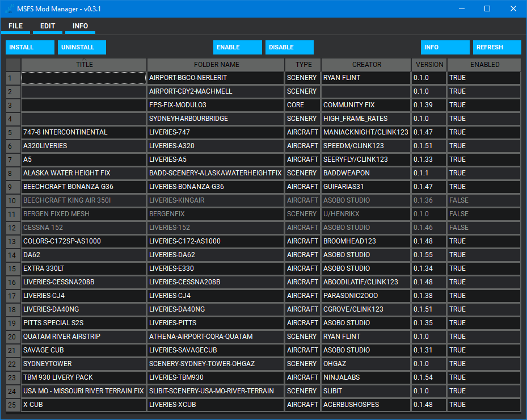Image resolution: width=527 pixels, height=420 pixels.
Task: Click the LIVERIES-DA62 folder cell
Action: coord(216,255)
